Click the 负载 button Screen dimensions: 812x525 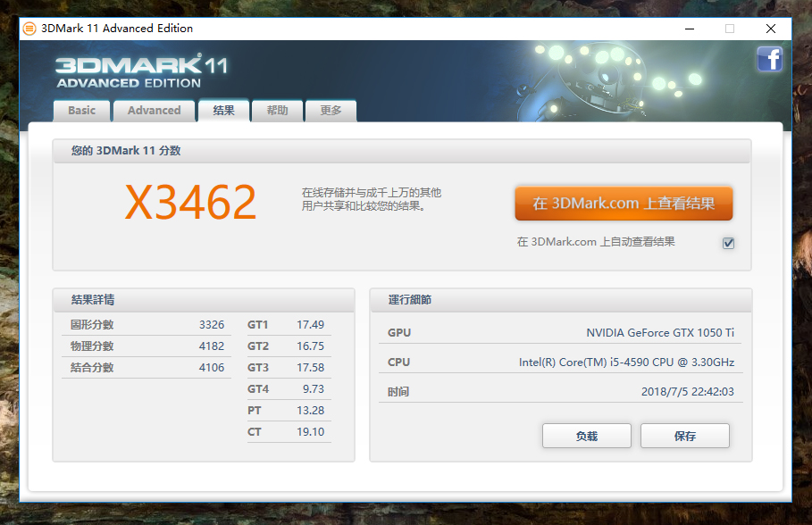coord(587,436)
